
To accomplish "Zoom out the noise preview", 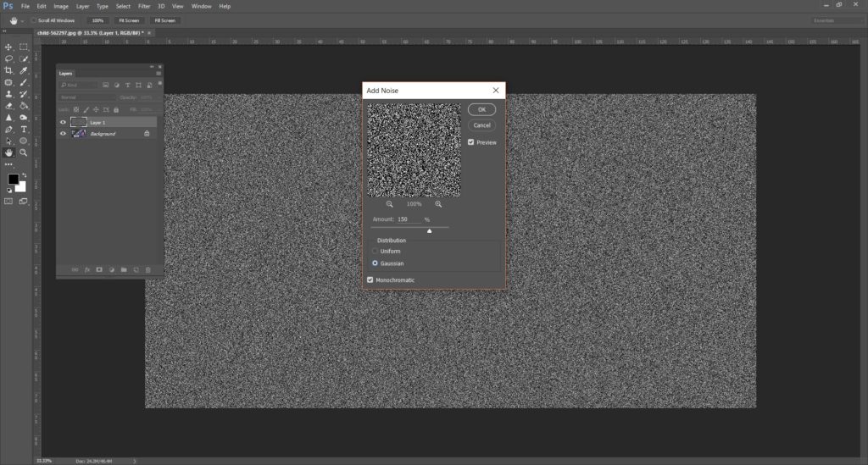I will click(390, 204).
